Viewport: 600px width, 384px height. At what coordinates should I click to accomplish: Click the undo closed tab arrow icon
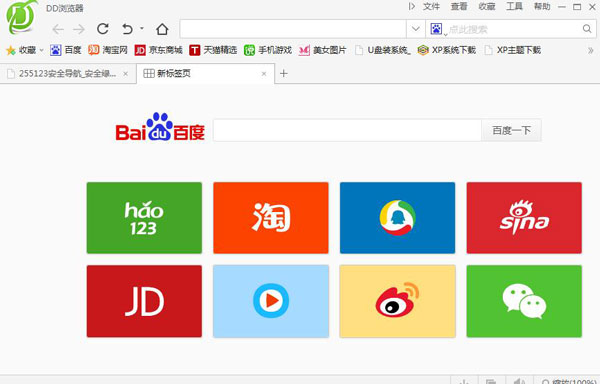click(127, 29)
